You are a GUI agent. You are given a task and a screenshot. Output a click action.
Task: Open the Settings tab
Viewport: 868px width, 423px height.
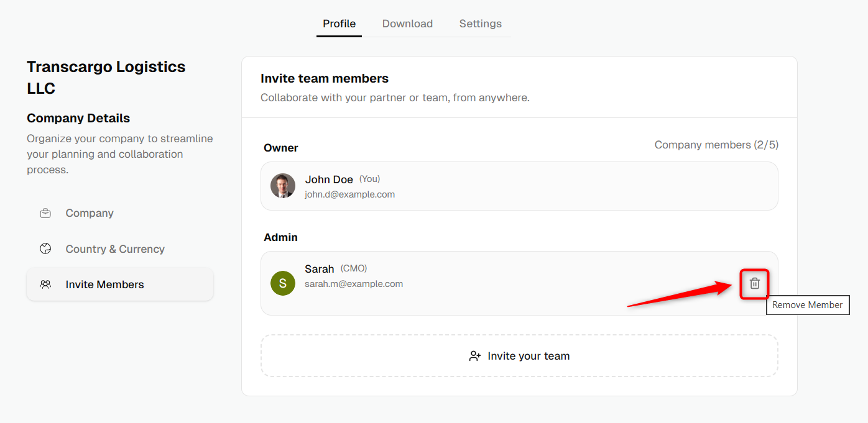pyautogui.click(x=481, y=24)
